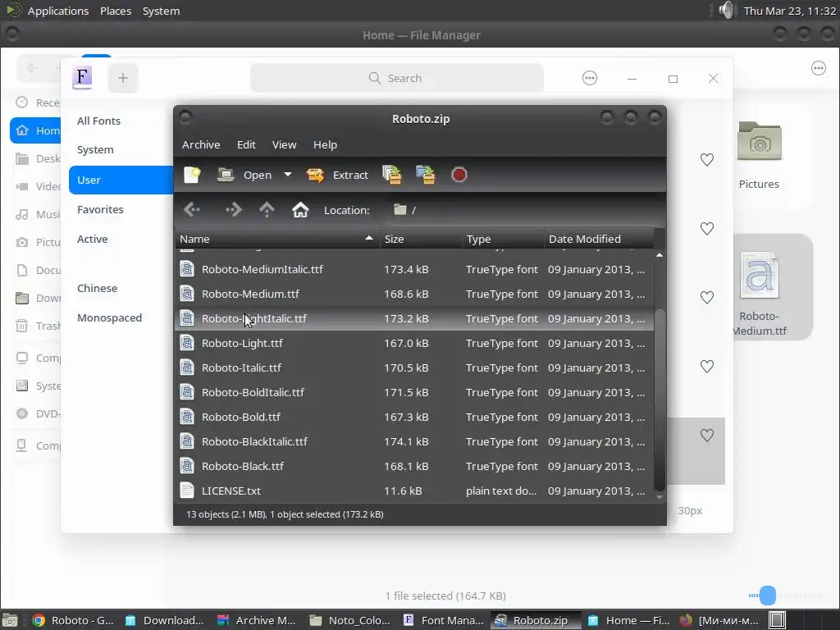The width and height of the screenshot is (840, 630).
Task: Click workspace switcher icon in taskbar
Action: pyautogui.click(x=778, y=620)
